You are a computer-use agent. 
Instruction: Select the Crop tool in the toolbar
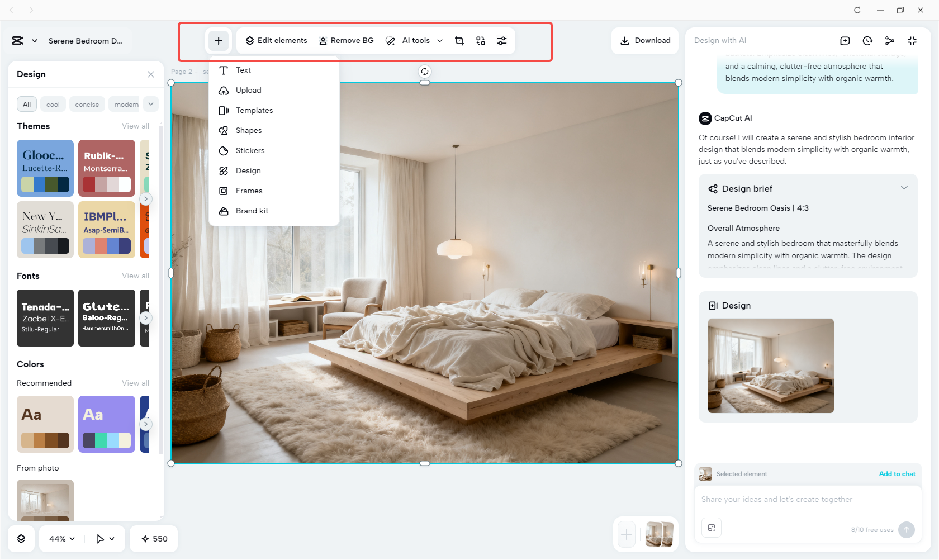click(x=459, y=40)
